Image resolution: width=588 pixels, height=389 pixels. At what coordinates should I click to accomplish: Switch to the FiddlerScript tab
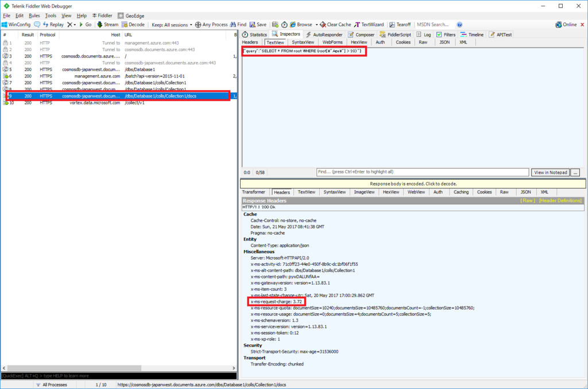[x=395, y=34]
